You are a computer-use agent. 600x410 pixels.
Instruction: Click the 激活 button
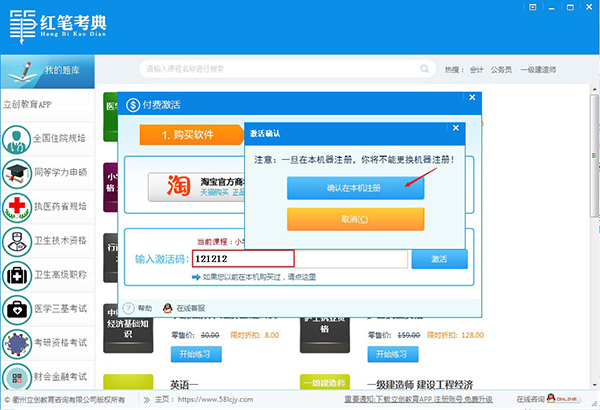pos(439,259)
